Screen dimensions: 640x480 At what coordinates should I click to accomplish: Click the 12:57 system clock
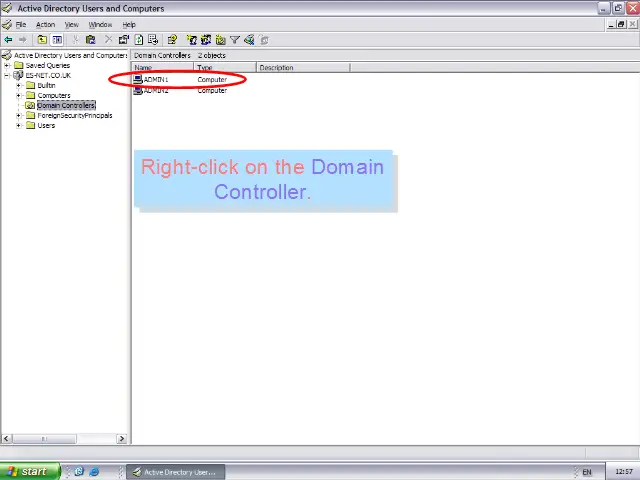click(624, 472)
